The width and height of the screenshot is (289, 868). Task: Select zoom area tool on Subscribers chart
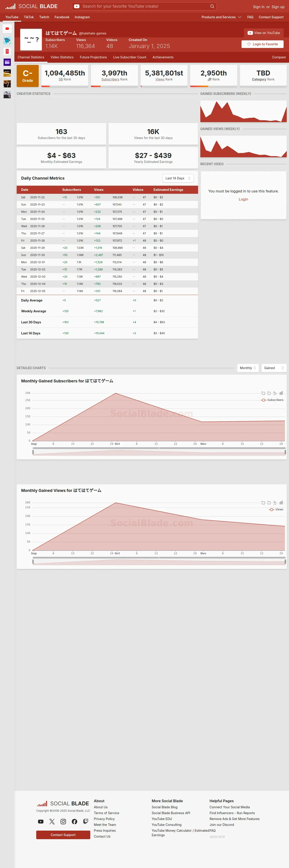[263, 393]
